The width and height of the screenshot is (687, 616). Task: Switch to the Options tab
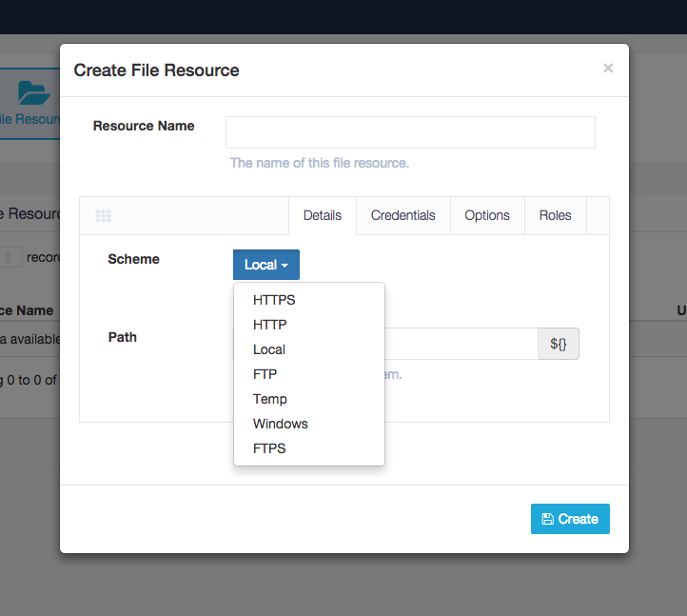487,215
